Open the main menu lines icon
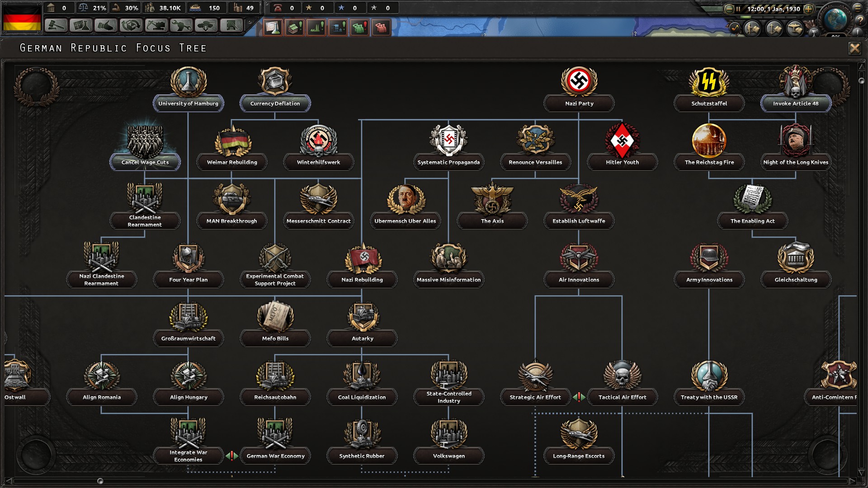 857,7
